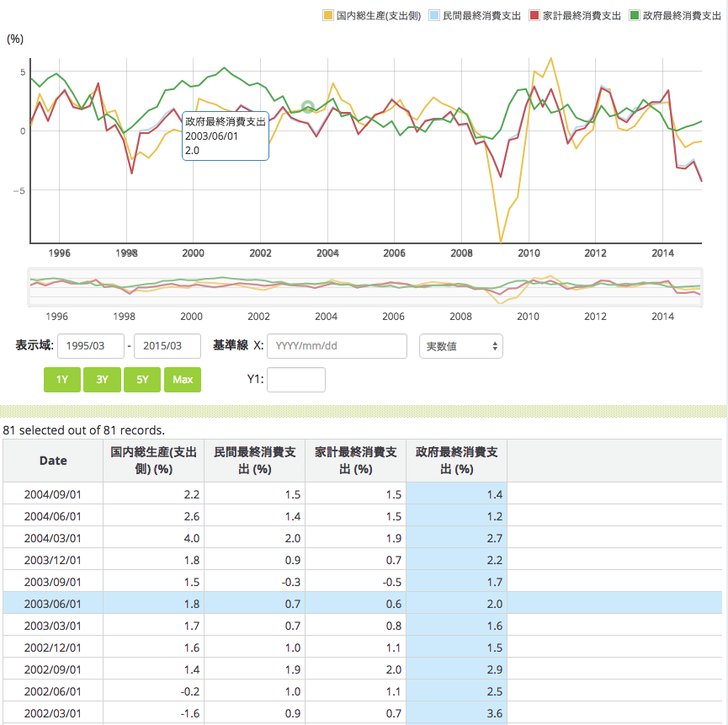This screenshot has width=728, height=725.
Task: Click the left handle of the range selector
Action: coord(30,289)
